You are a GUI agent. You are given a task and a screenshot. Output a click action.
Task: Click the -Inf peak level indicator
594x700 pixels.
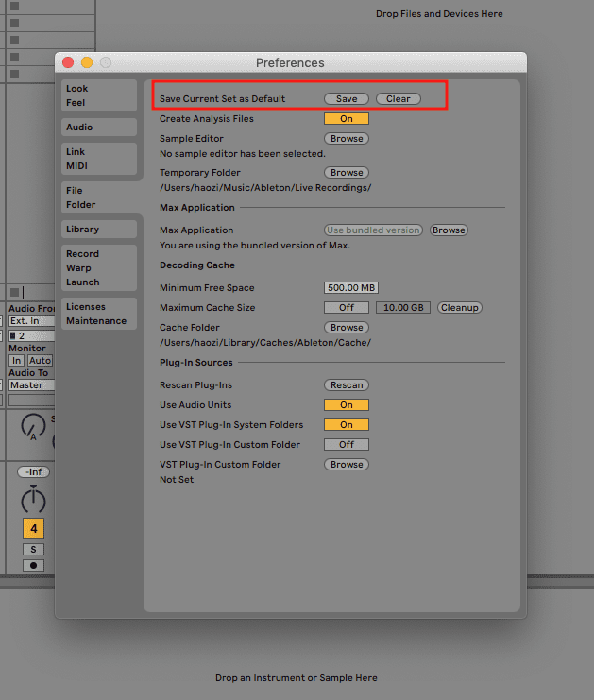pyautogui.click(x=33, y=471)
